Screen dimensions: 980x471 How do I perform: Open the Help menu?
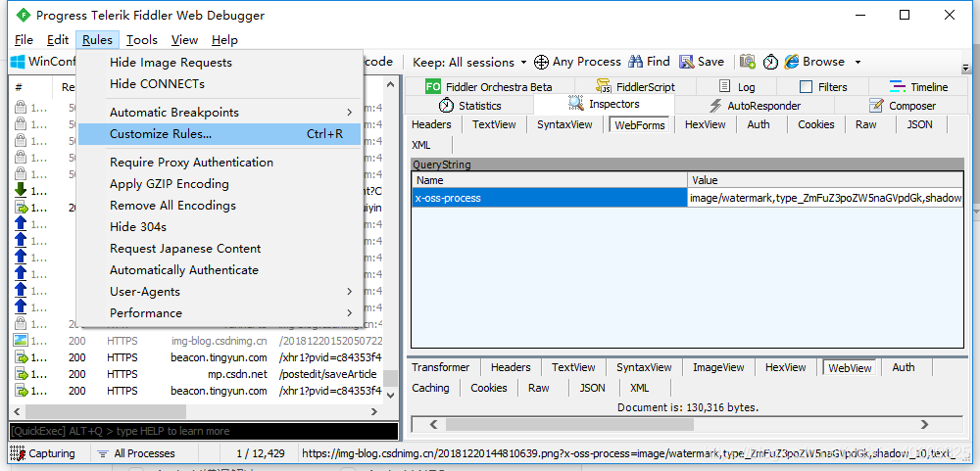point(224,40)
